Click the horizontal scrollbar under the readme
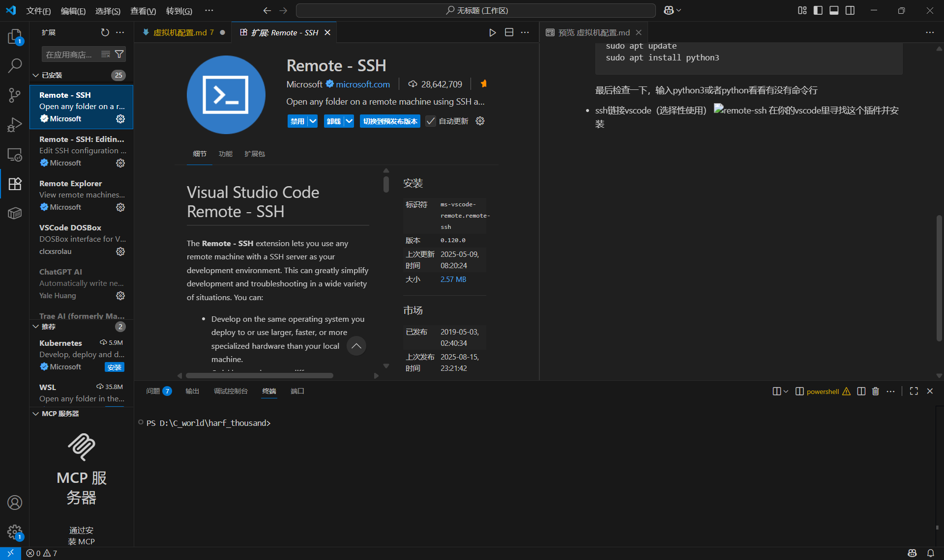Image resolution: width=944 pixels, height=560 pixels. click(260, 376)
